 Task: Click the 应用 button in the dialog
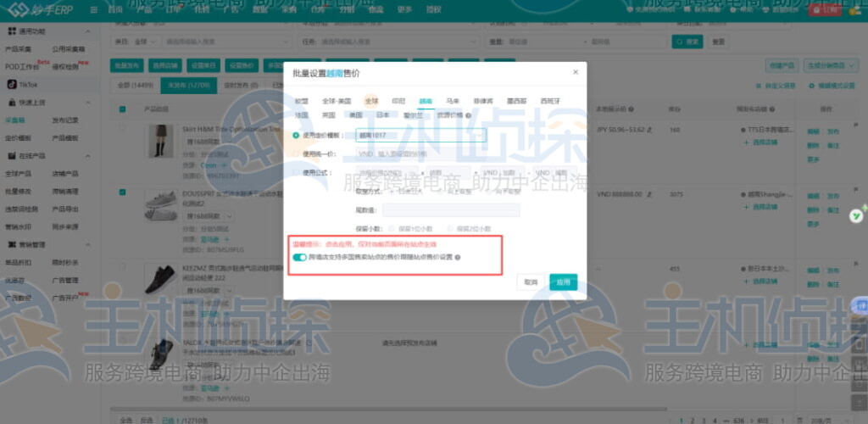[563, 282]
